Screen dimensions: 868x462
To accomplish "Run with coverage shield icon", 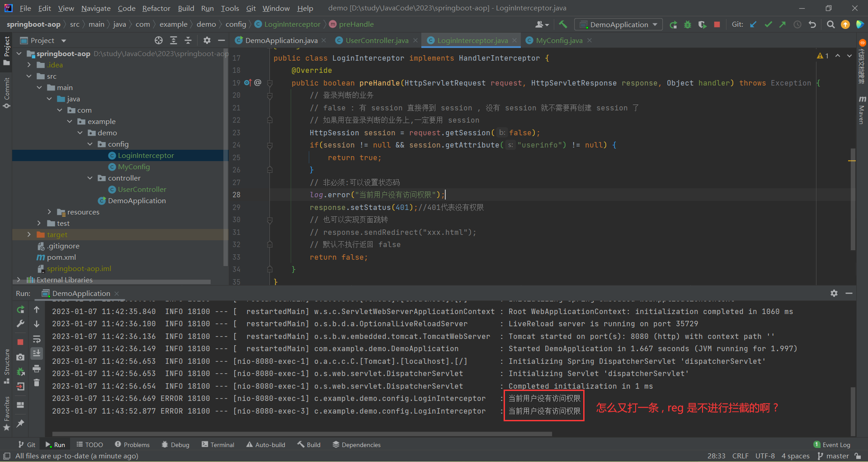I will click(702, 24).
